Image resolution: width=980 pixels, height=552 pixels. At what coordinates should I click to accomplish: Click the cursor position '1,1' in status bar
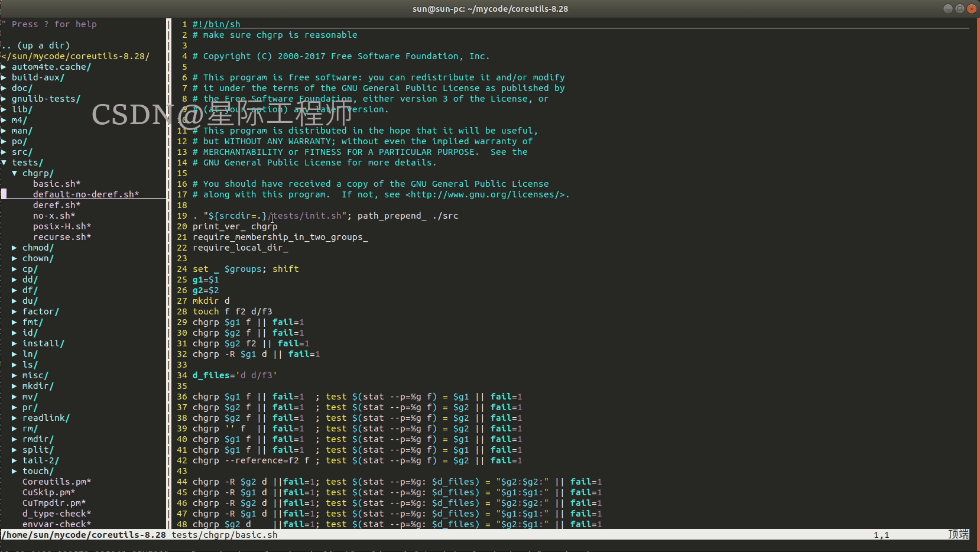tap(881, 535)
